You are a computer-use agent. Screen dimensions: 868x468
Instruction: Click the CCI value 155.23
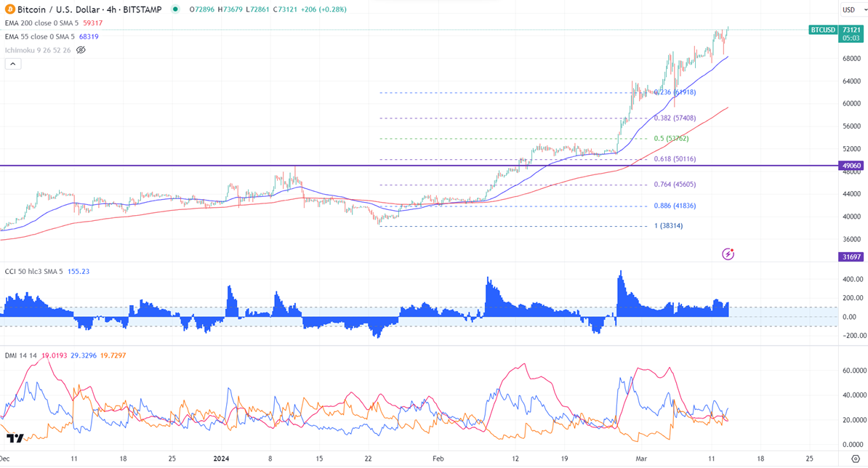pos(78,272)
